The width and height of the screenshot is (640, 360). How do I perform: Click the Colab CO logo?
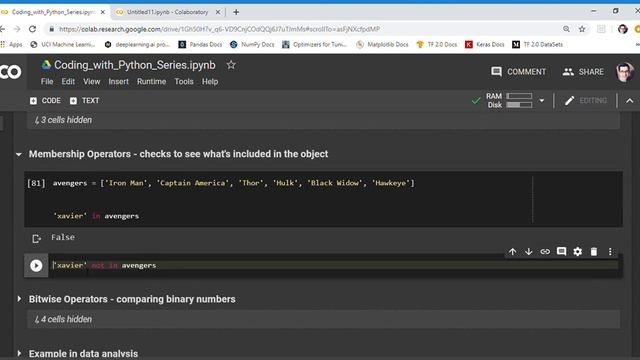click(11, 72)
